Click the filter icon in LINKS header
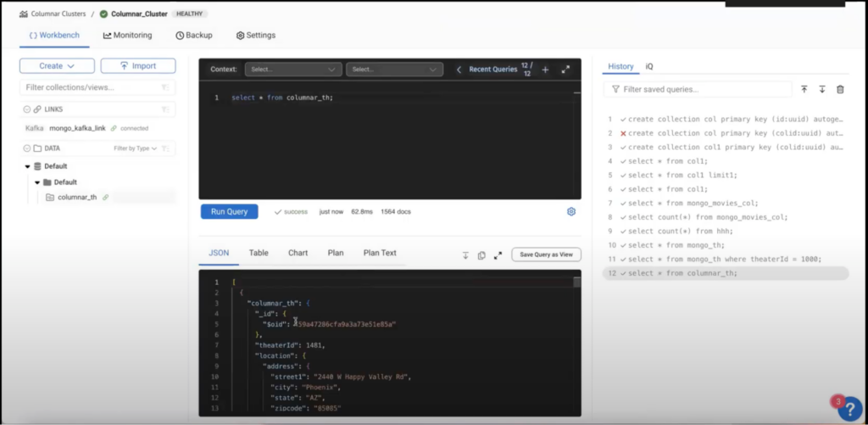 click(165, 109)
